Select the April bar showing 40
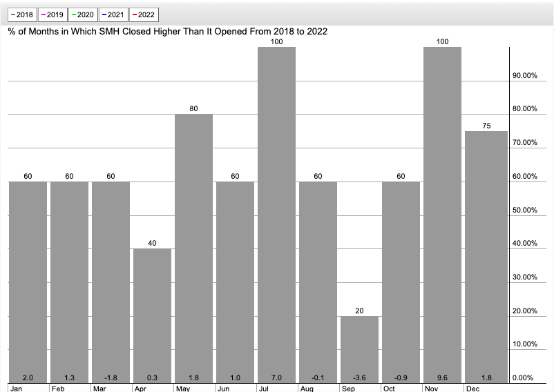Screen dimensions: 554x392 tap(152, 316)
